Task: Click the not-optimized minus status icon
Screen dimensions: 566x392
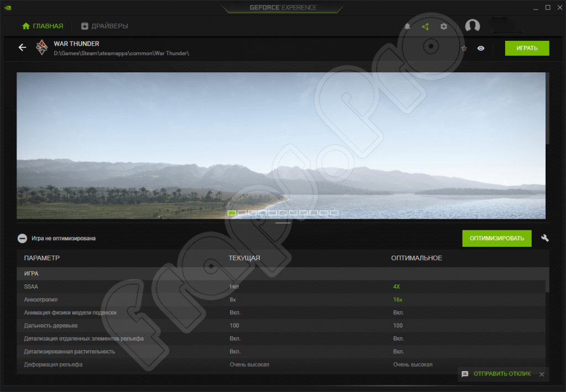Action: (x=22, y=239)
